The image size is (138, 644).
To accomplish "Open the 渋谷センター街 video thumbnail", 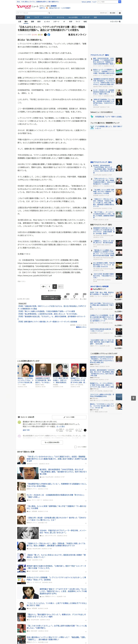I will (119, 243).
